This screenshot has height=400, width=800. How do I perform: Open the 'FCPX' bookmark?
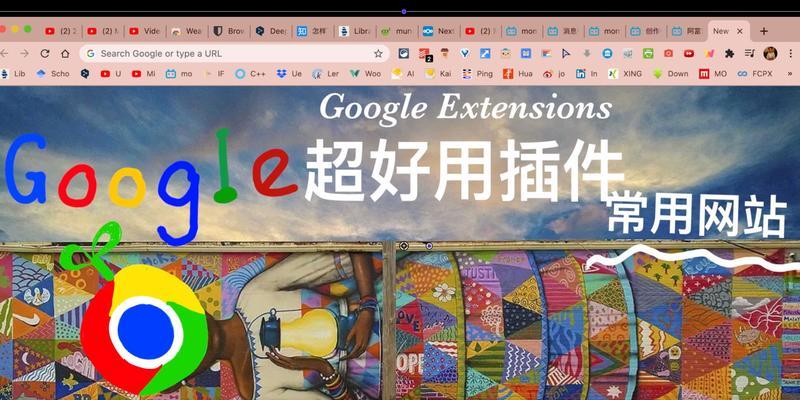point(755,74)
